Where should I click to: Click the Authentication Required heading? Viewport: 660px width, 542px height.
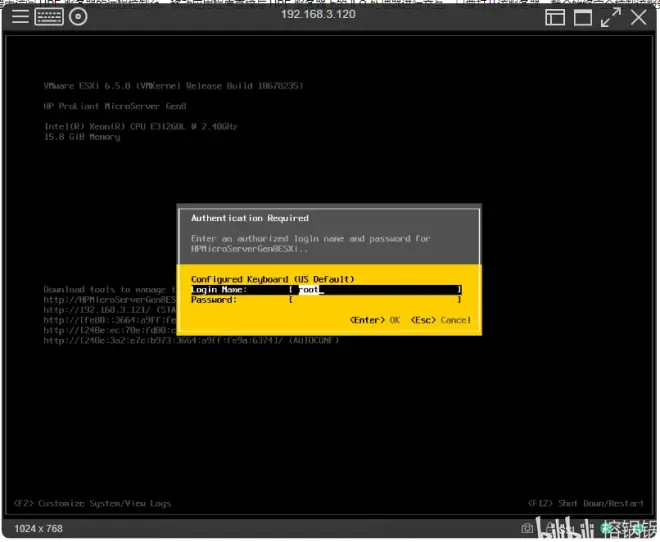(250, 218)
